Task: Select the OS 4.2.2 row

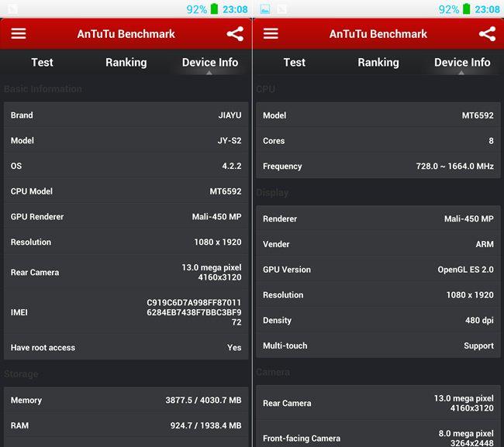Action: 126,166
